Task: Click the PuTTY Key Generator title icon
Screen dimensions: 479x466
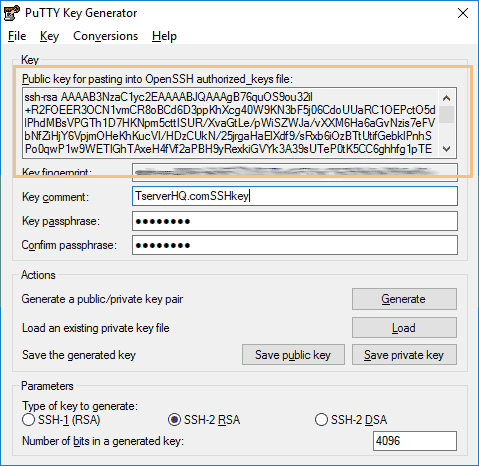Action: pos(12,13)
